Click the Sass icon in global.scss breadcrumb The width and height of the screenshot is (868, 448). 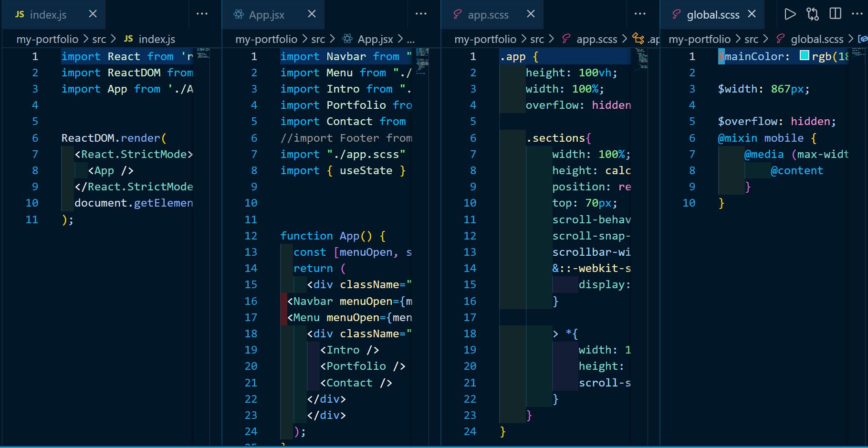click(781, 39)
